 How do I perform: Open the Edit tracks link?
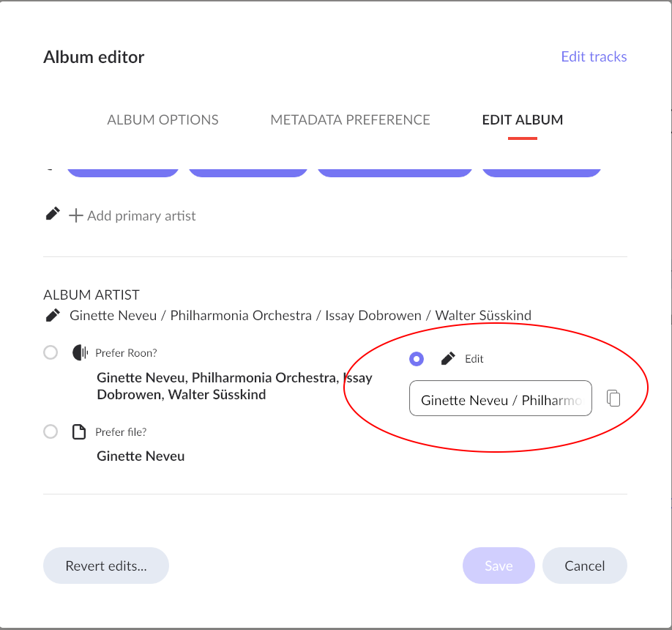click(x=594, y=56)
